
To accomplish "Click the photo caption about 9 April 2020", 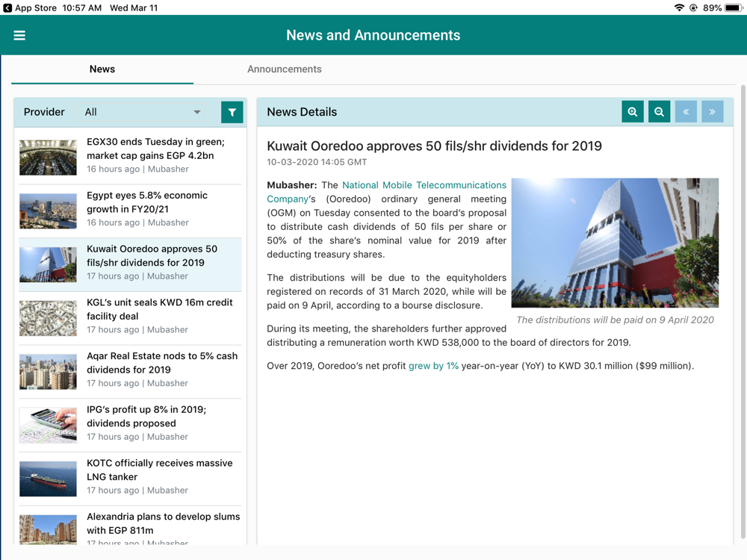I will (x=615, y=320).
